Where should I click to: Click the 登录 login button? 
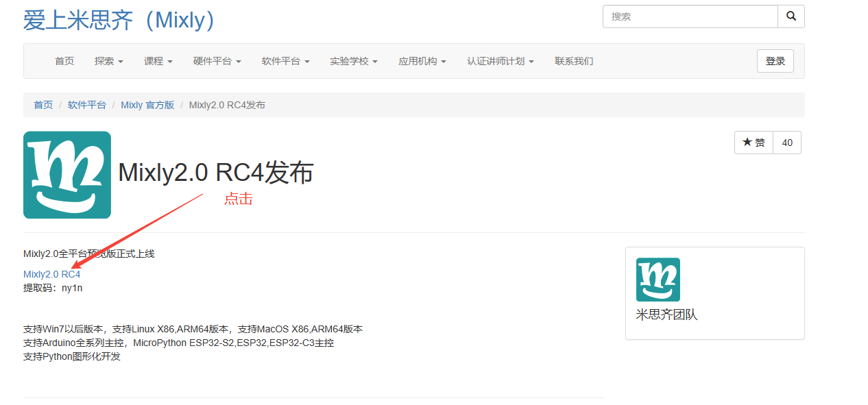(775, 61)
